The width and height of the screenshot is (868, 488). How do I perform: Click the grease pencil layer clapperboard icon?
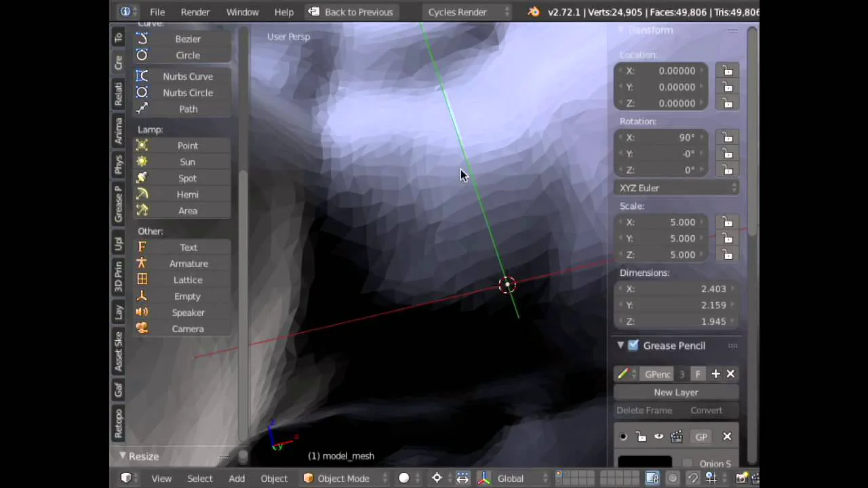[676, 437]
